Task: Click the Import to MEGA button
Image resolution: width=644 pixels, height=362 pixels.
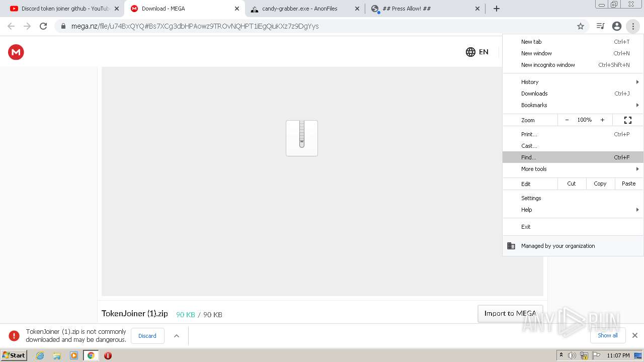Action: point(510,313)
